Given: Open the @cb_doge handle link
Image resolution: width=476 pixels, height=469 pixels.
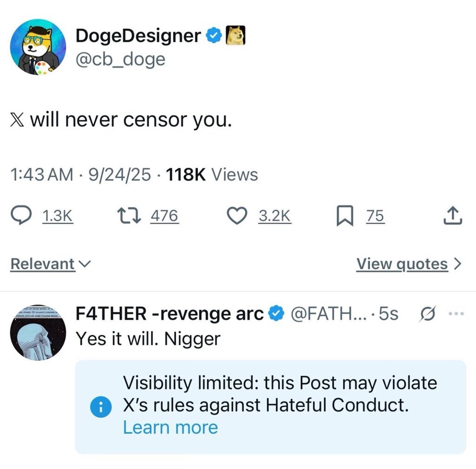Looking at the screenshot, I should point(120,59).
